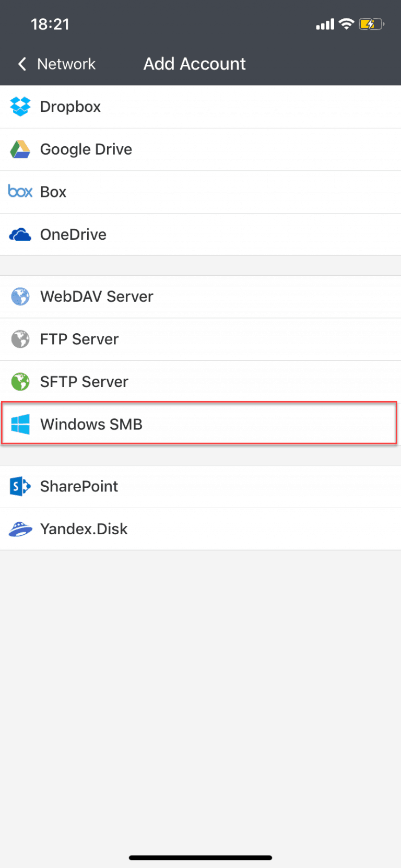Tap the home indicator bar
This screenshot has width=401, height=868.
[x=200, y=858]
